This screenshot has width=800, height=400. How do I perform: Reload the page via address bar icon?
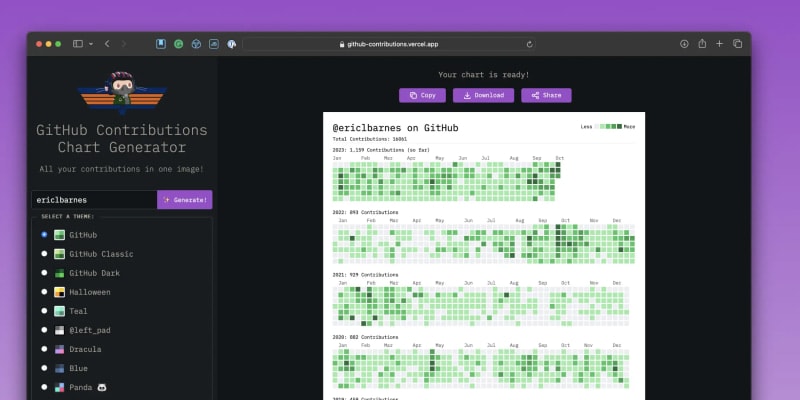pos(529,44)
